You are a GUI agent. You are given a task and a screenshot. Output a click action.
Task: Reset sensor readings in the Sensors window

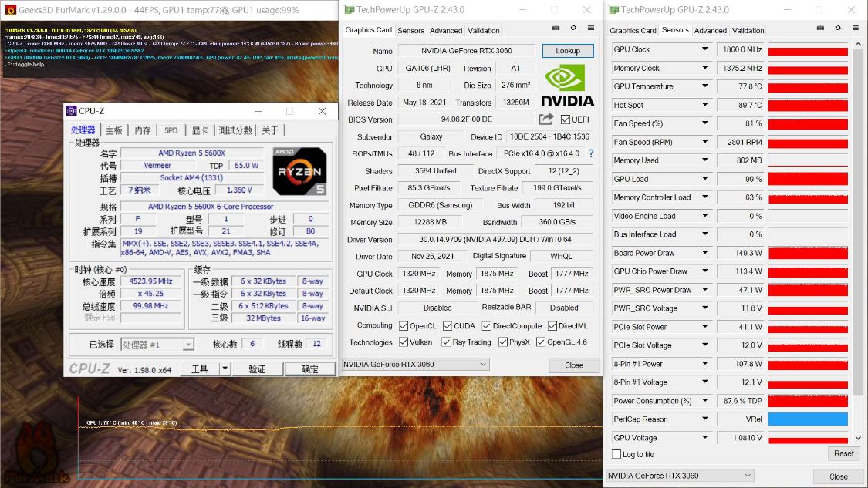point(843,453)
